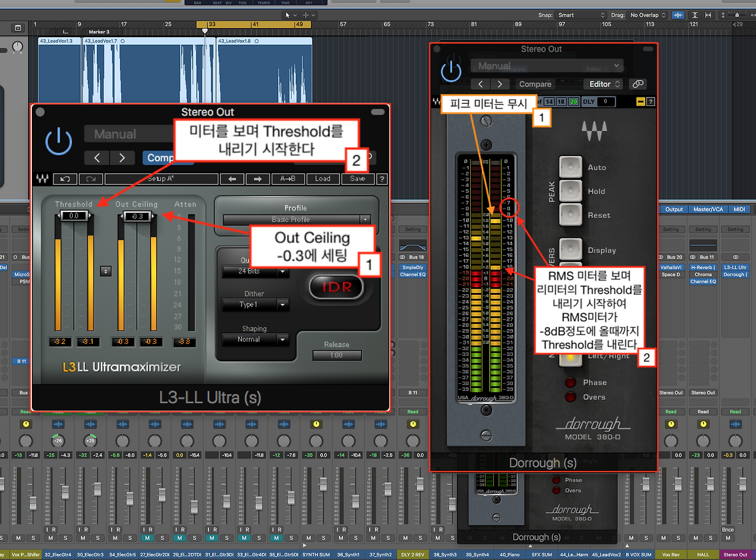756x560 pixels.
Task: Select next preset in Dorrough window
Action: 500,84
